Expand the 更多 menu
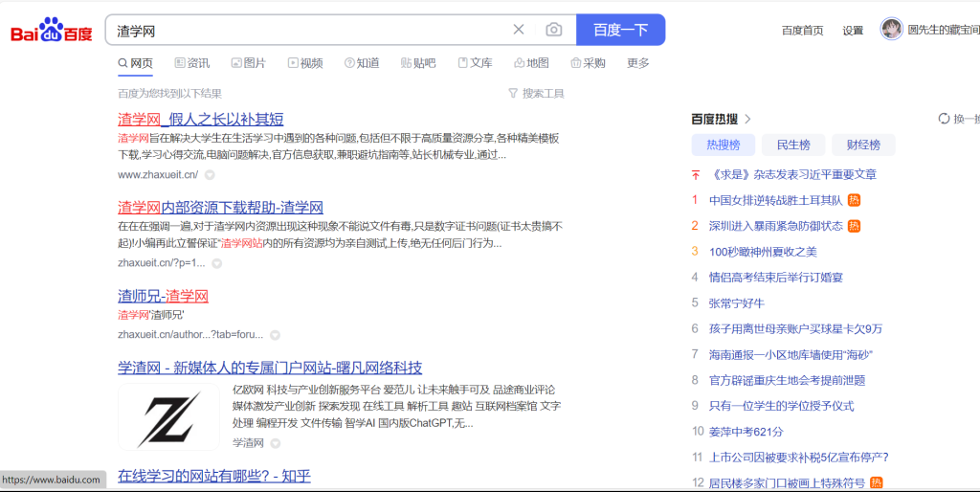This screenshot has width=980, height=492. point(638,63)
